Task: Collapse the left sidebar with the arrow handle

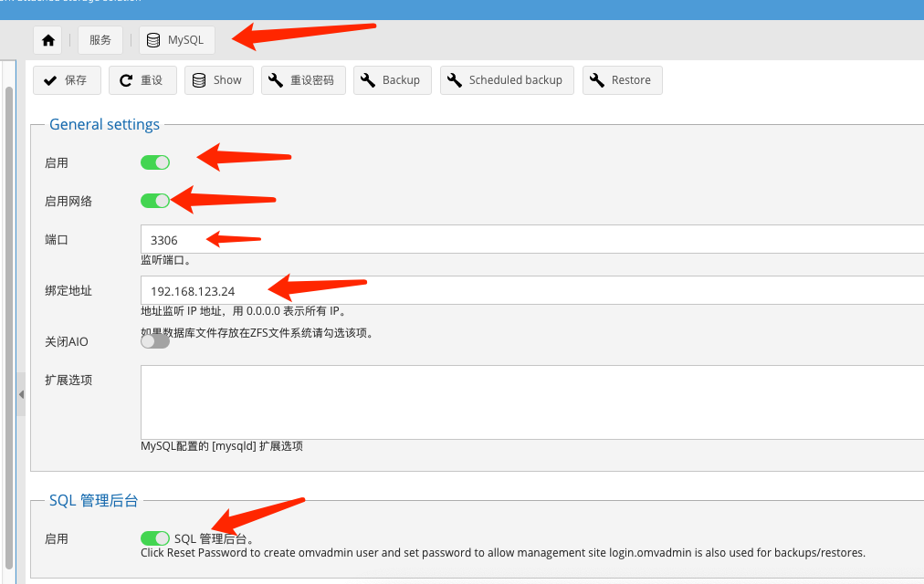Action: [21, 394]
